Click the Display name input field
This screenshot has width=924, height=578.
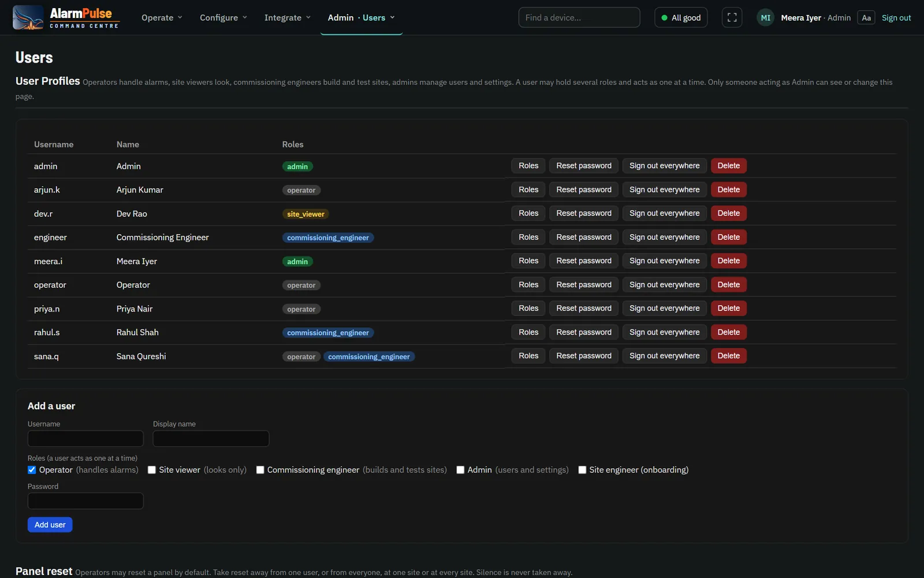click(211, 439)
